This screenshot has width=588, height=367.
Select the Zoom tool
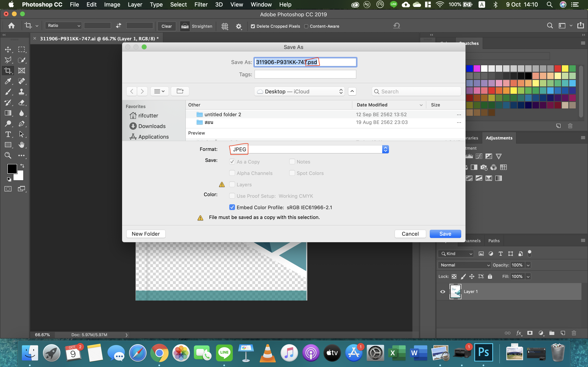pos(8,155)
